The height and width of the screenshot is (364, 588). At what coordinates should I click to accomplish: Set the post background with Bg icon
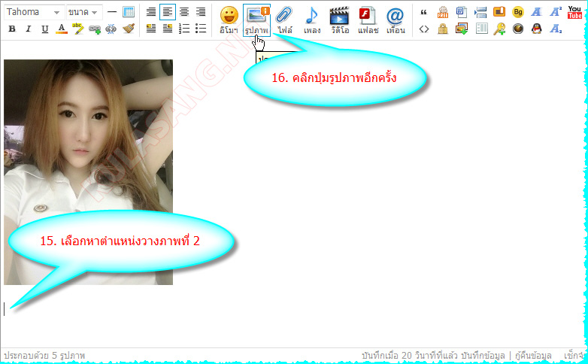pyautogui.click(x=518, y=12)
